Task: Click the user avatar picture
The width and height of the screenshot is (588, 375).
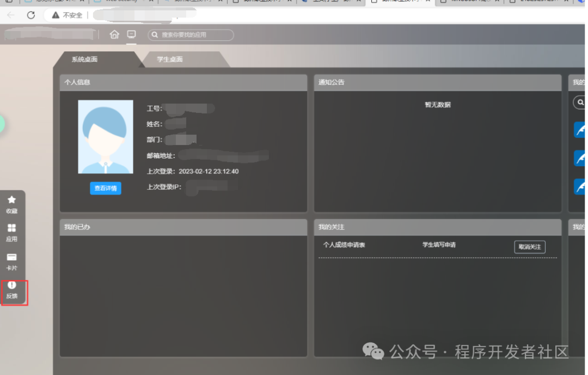Action: 106,137
